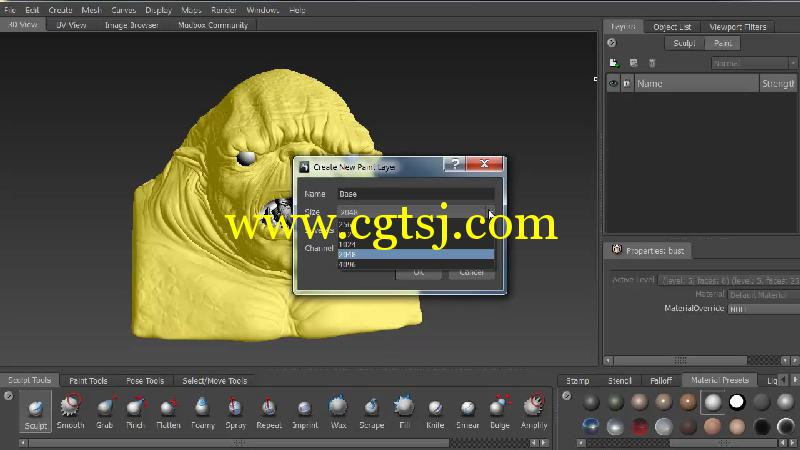Switch to Falloff tab
800x450 pixels.
point(661,381)
